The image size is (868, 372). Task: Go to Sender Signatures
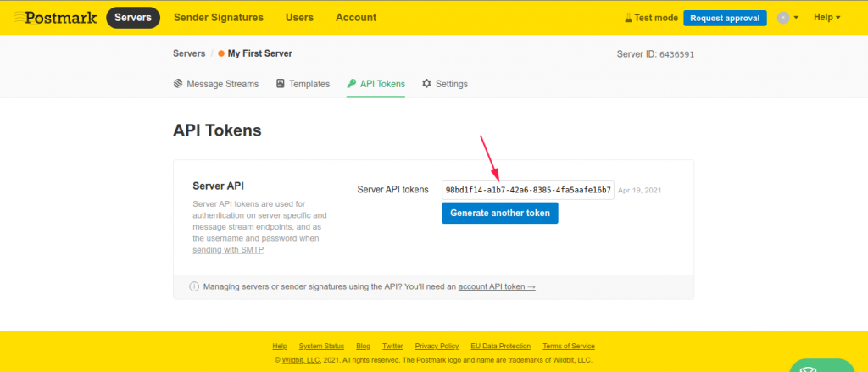click(x=219, y=18)
